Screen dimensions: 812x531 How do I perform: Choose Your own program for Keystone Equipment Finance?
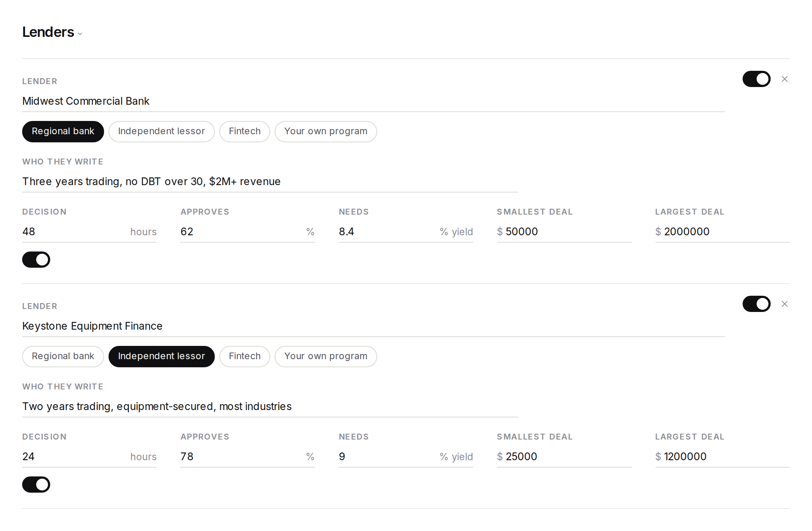(x=326, y=356)
